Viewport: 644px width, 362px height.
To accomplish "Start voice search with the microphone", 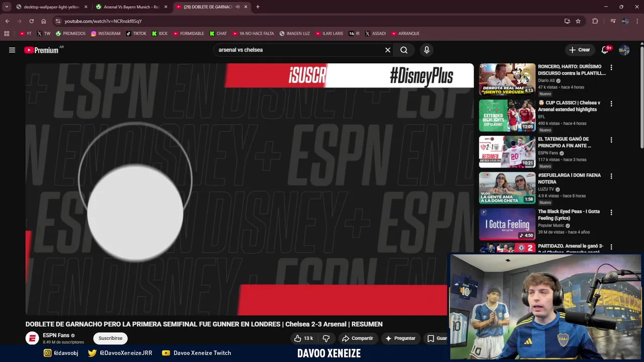I will click(427, 50).
